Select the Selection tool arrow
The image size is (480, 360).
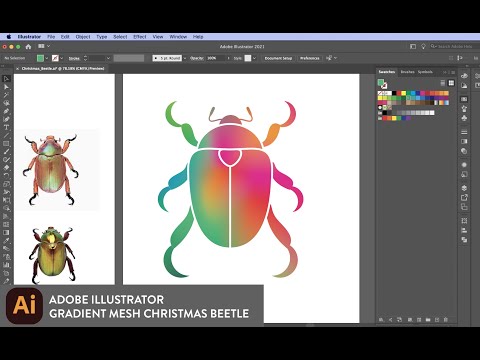click(6, 79)
